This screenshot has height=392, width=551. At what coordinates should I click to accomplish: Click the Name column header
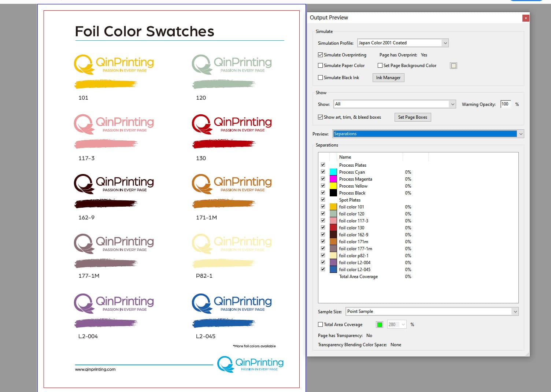[370, 157]
